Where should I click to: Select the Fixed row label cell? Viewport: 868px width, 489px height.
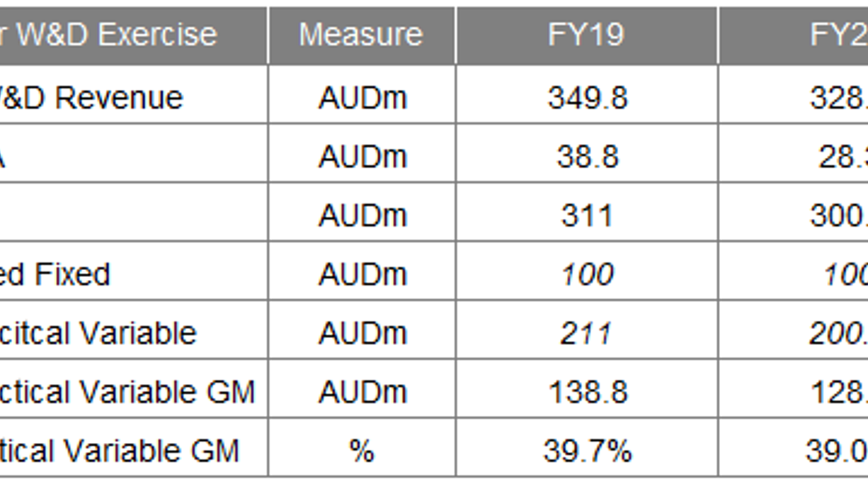[x=133, y=274]
